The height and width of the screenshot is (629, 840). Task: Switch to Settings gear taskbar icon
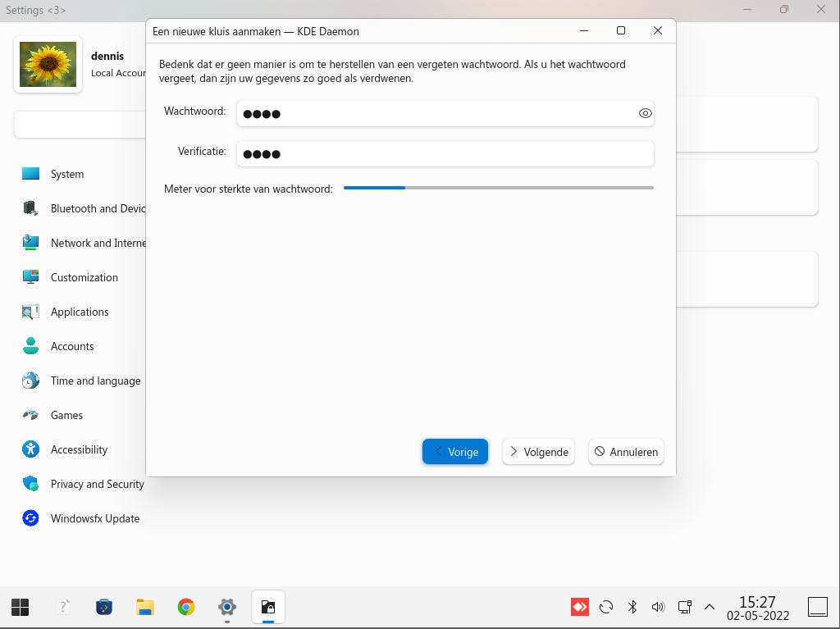227,607
